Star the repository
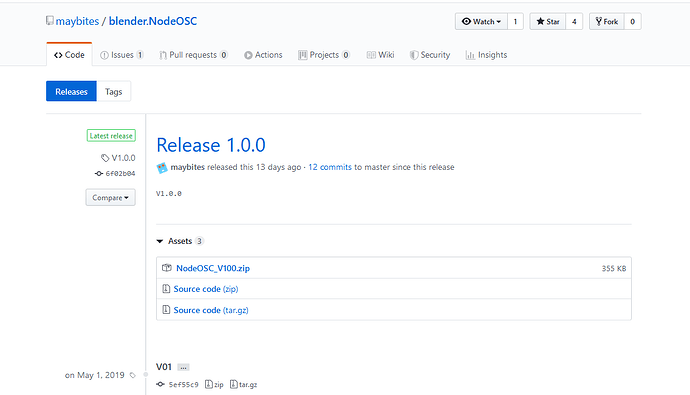Image resolution: width=690 pixels, height=395 pixels. pyautogui.click(x=547, y=22)
